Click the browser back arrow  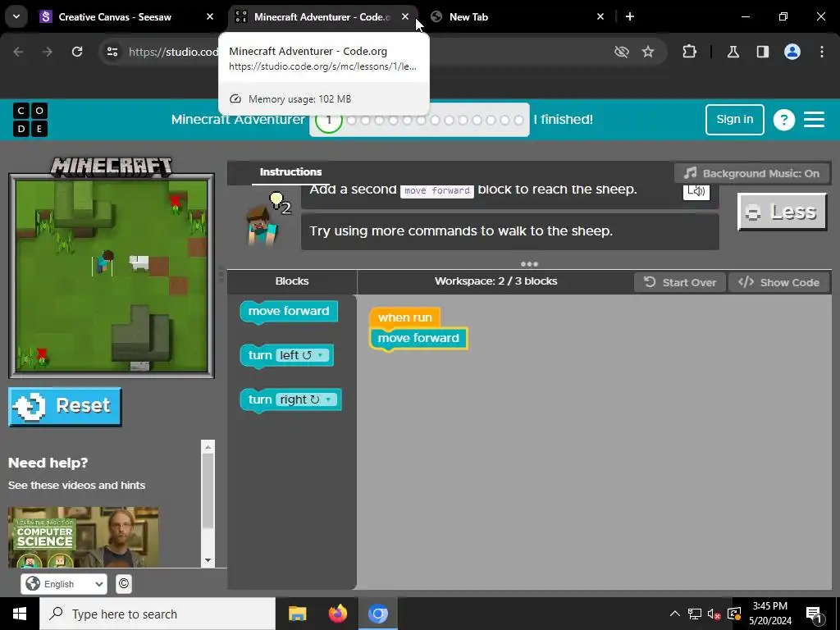(x=18, y=52)
